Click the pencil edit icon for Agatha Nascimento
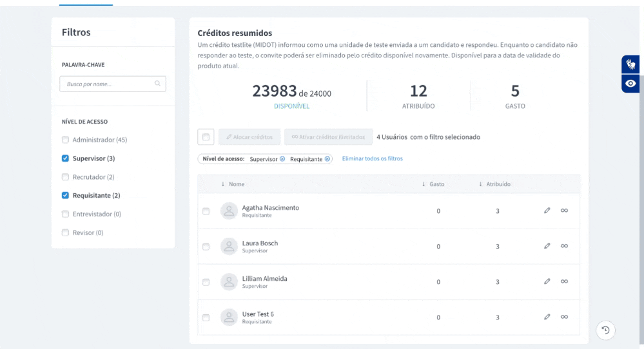 547,211
